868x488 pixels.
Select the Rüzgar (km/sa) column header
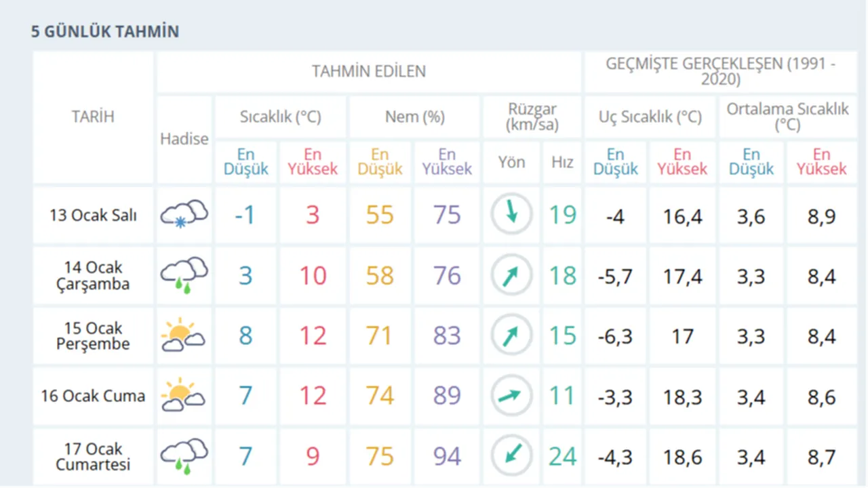tap(532, 117)
